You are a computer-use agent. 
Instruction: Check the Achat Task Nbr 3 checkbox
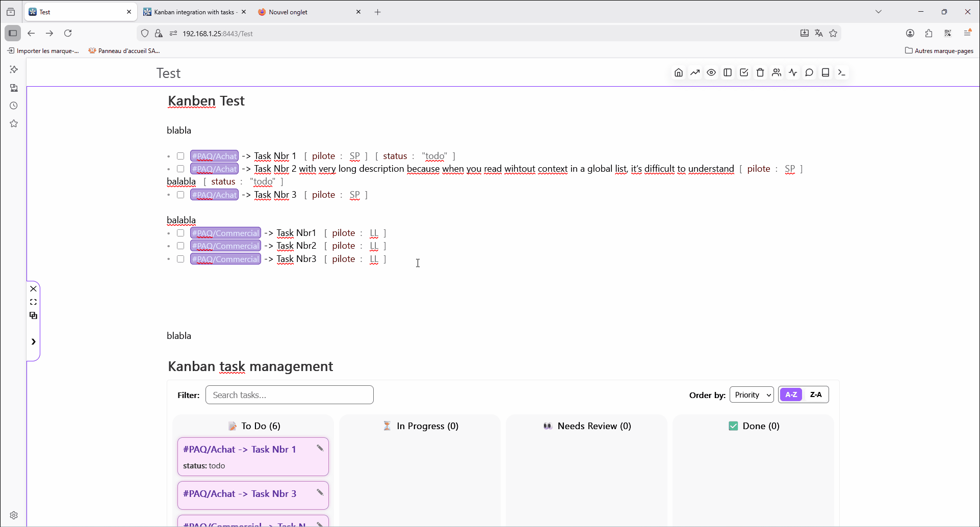point(180,195)
